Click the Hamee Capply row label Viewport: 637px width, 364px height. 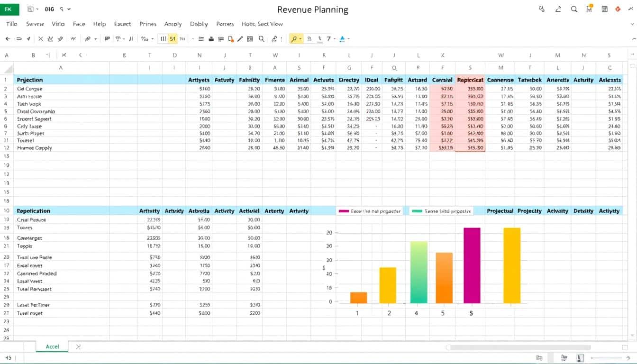pyautogui.click(x=34, y=148)
